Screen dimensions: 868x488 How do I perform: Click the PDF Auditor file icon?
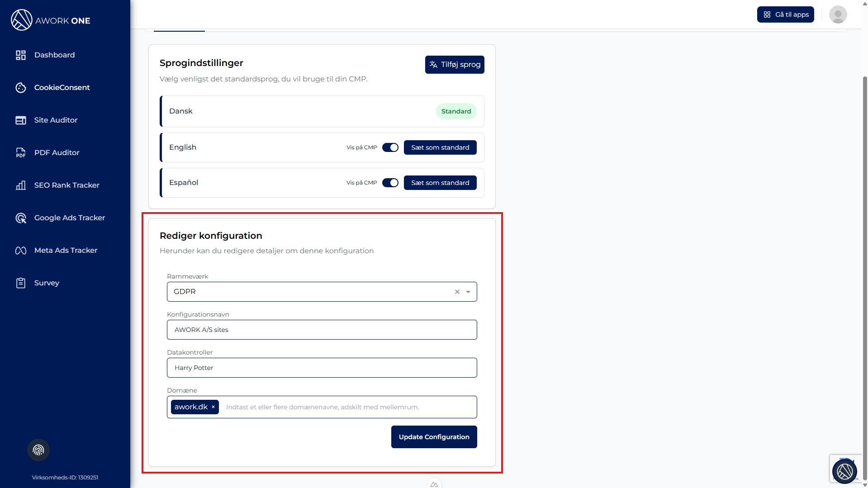point(21,153)
